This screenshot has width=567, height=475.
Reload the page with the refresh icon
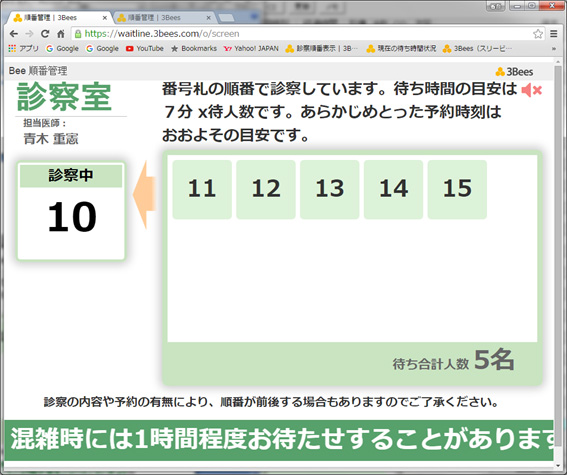coord(45,34)
